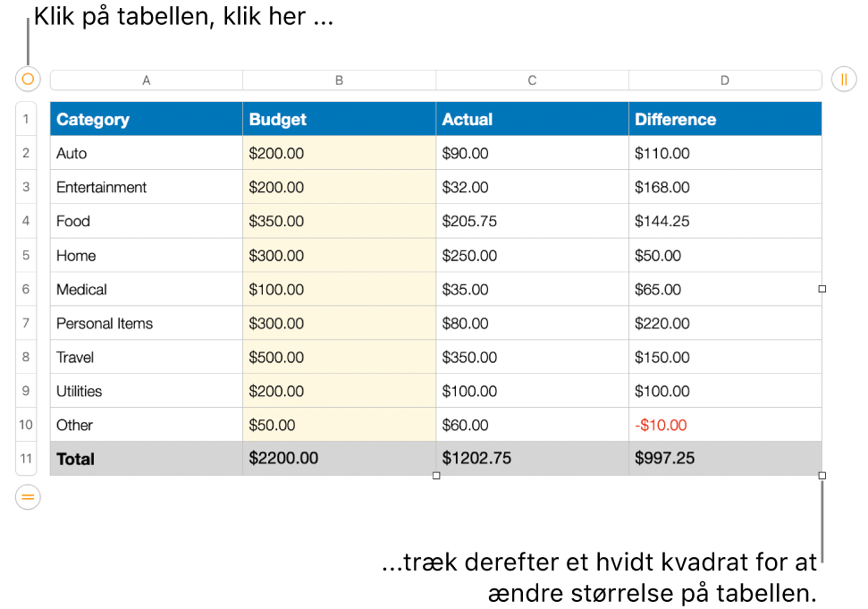This screenshot has width=868, height=609.
Task: Select row 11 header tab
Action: pyautogui.click(x=26, y=459)
